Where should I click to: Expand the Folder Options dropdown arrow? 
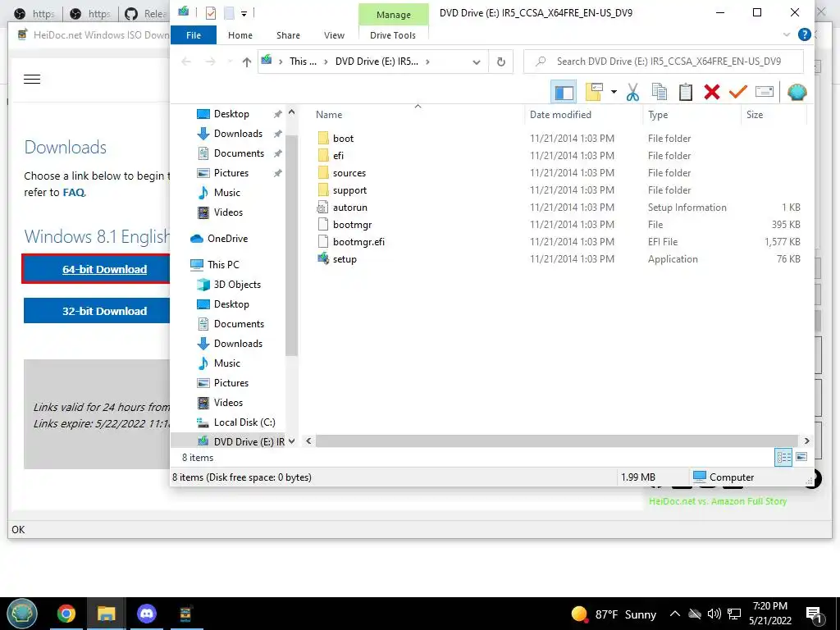614,92
